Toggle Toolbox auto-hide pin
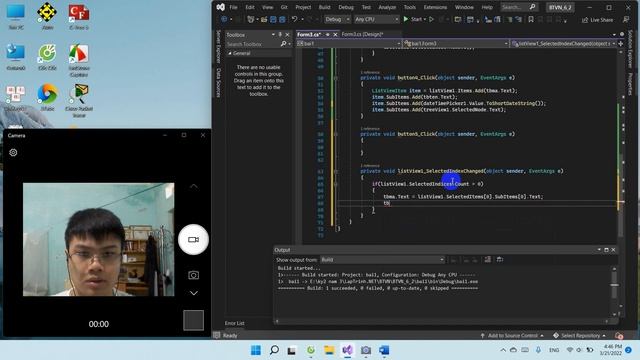 pos(280,35)
